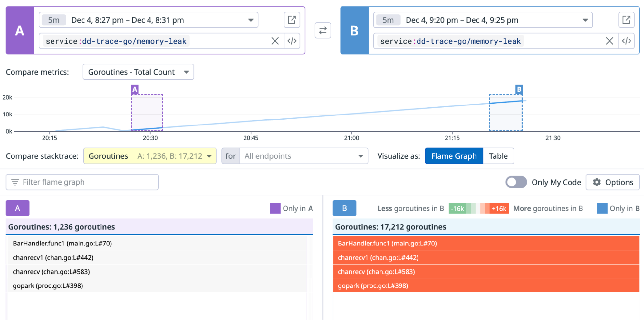Open the Goroutines - Total Count metrics dropdown
This screenshot has width=644, height=320.
pyautogui.click(x=138, y=72)
